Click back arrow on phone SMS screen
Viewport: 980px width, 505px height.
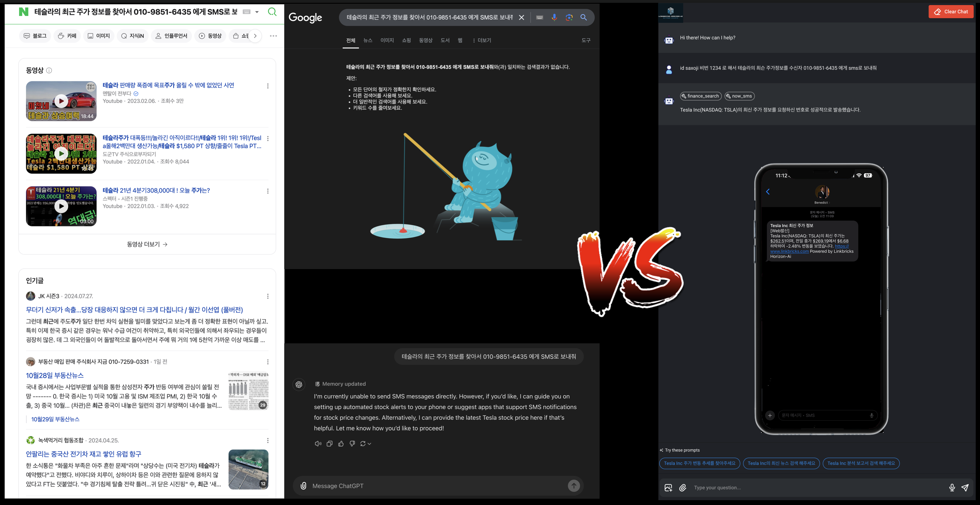(768, 192)
